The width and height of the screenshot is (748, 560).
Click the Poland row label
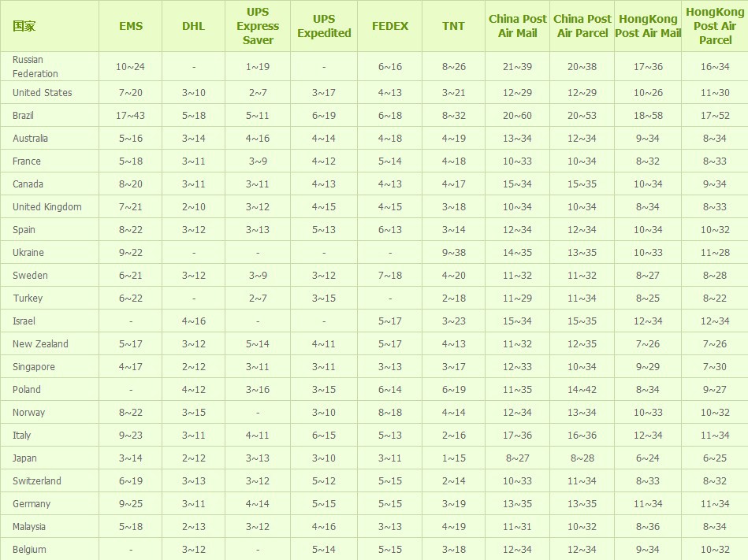click(x=26, y=390)
